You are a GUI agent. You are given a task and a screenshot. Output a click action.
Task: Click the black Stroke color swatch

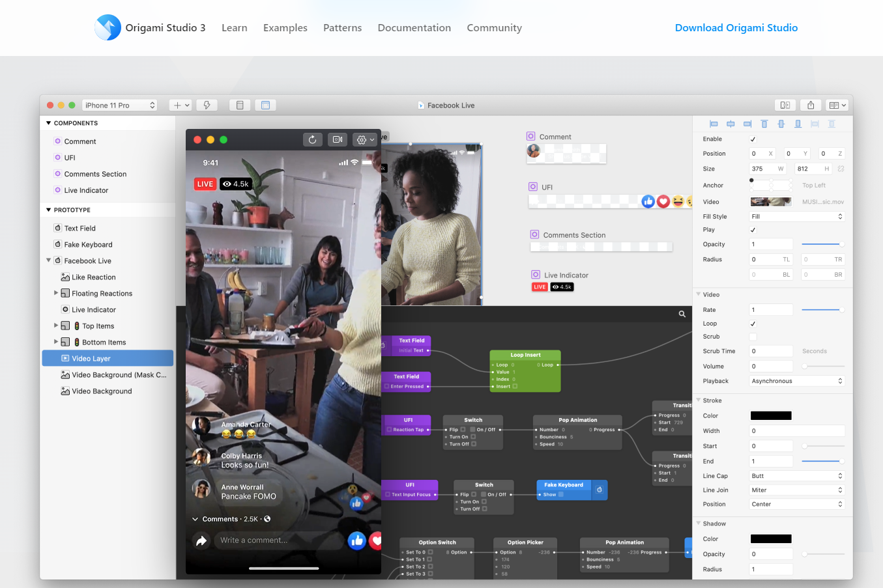coord(771,415)
